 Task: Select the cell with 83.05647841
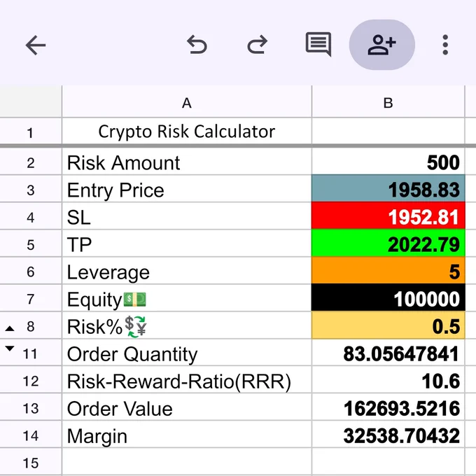click(x=388, y=352)
